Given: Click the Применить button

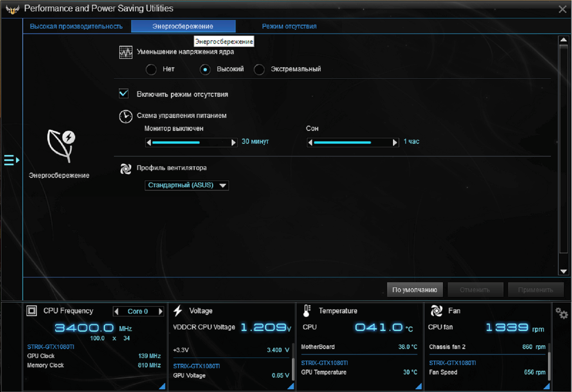Looking at the screenshot, I should (x=536, y=290).
